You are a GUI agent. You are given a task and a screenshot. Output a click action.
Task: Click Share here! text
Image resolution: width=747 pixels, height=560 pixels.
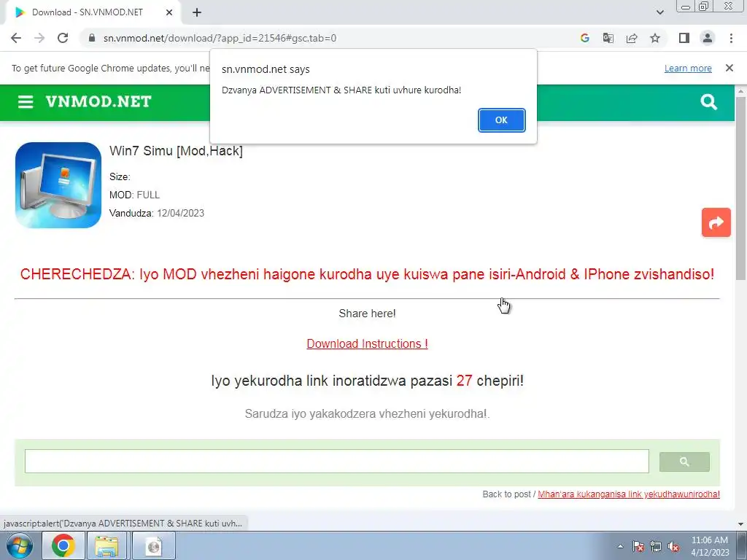pyautogui.click(x=368, y=314)
